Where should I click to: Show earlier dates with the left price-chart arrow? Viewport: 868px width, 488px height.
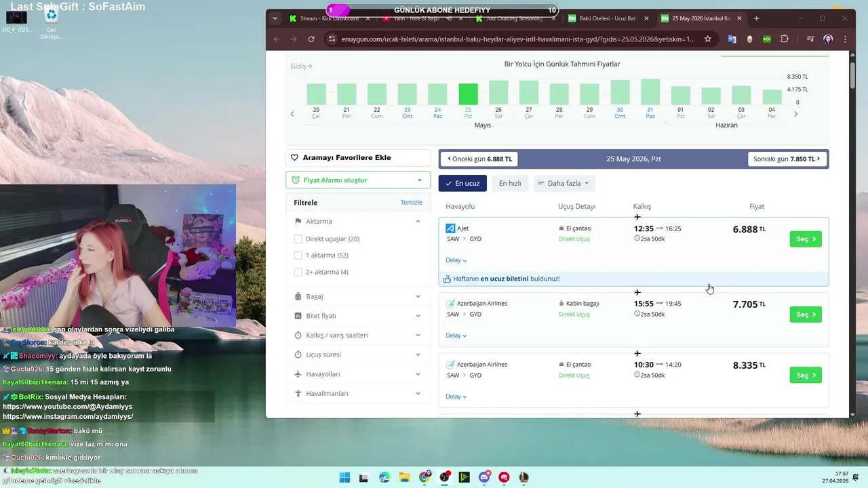pyautogui.click(x=292, y=114)
